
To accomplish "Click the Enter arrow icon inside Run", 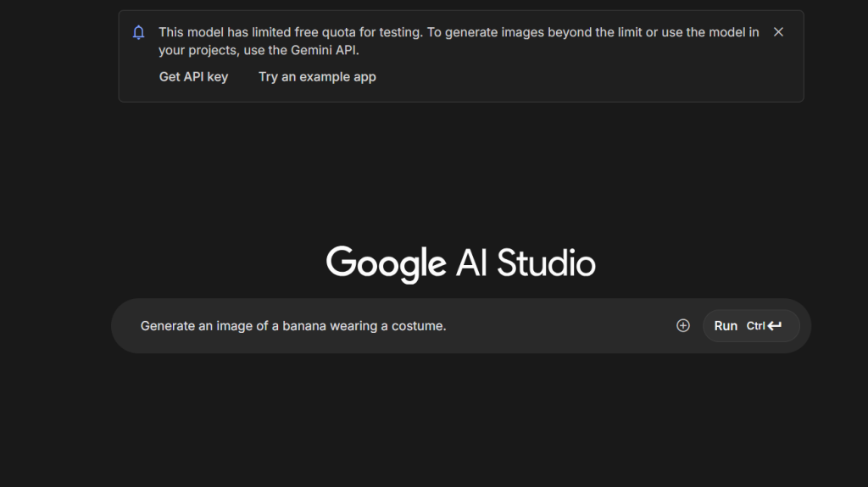I will (775, 326).
